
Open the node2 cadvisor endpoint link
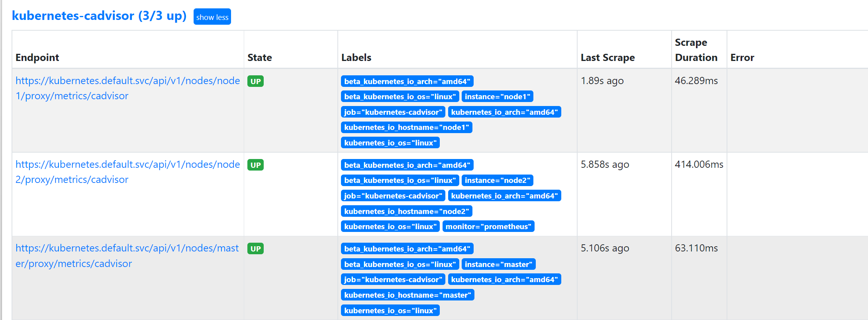click(x=127, y=172)
